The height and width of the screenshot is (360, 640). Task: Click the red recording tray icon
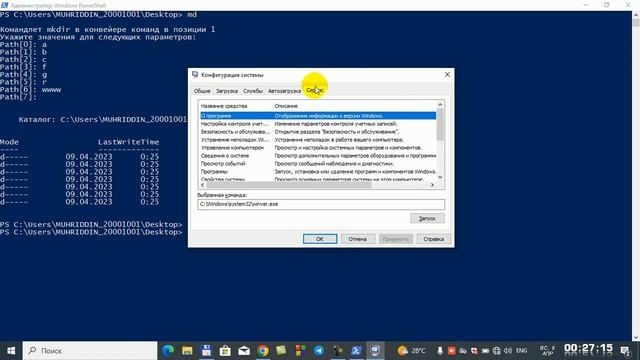pos(451,351)
